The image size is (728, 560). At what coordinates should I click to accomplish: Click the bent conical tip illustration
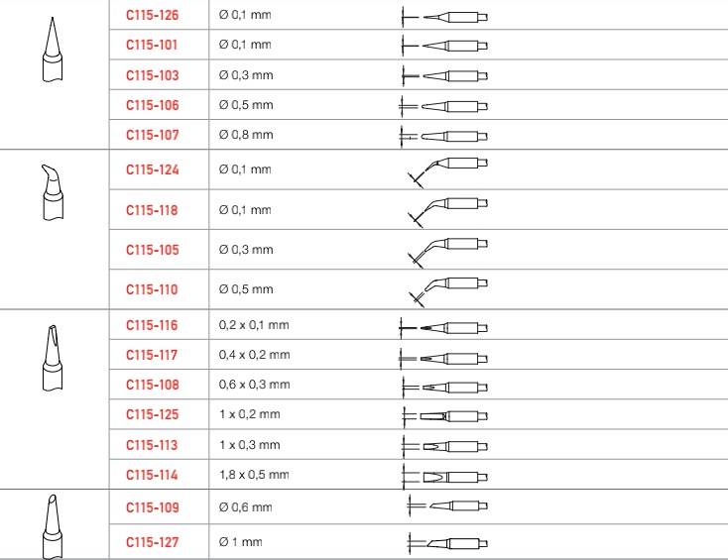(53, 191)
